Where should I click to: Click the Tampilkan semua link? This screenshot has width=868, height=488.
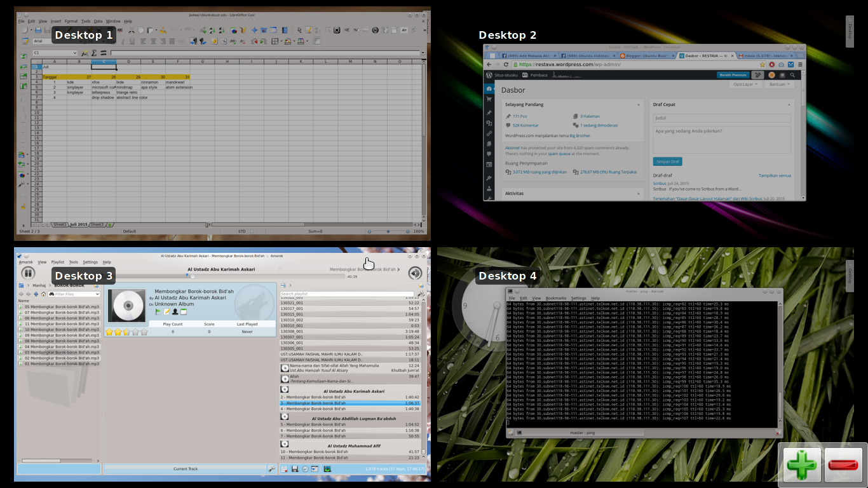tap(775, 175)
